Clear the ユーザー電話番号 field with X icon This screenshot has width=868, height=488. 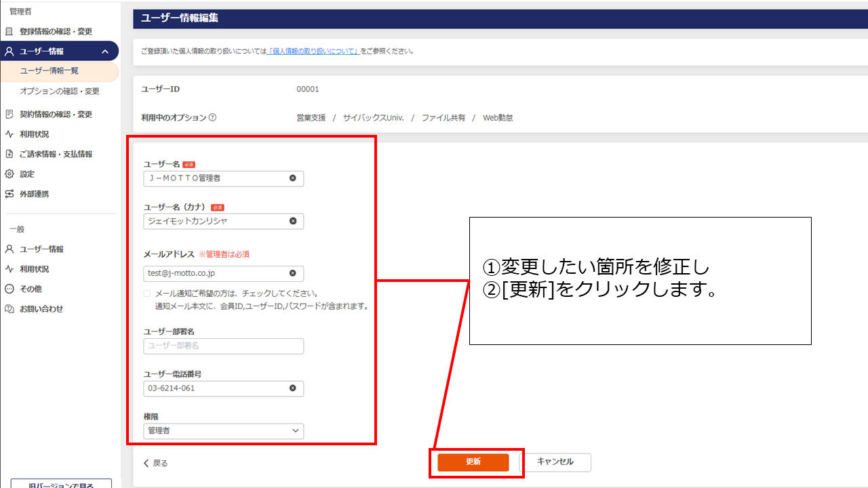point(293,388)
